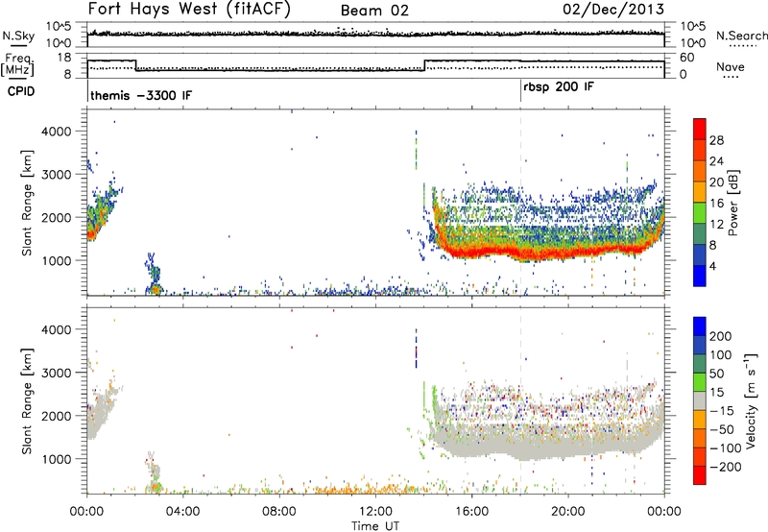The image size is (768, 532).
Task: Click the "12" tick on Power scale
Action: pyautogui.click(x=716, y=225)
